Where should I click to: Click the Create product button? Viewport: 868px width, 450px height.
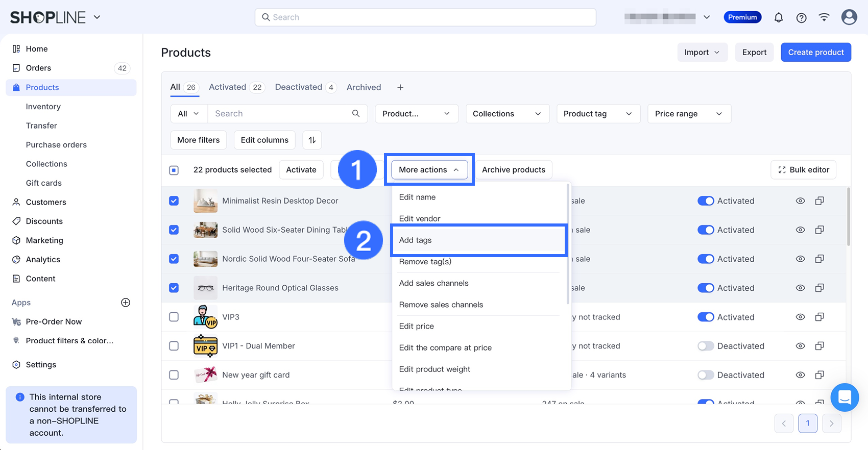(815, 52)
